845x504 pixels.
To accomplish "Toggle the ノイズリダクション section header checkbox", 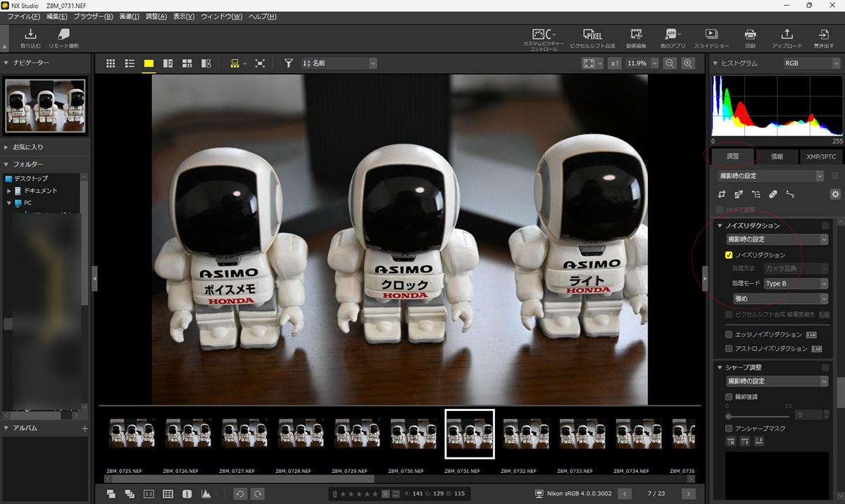I will click(825, 226).
